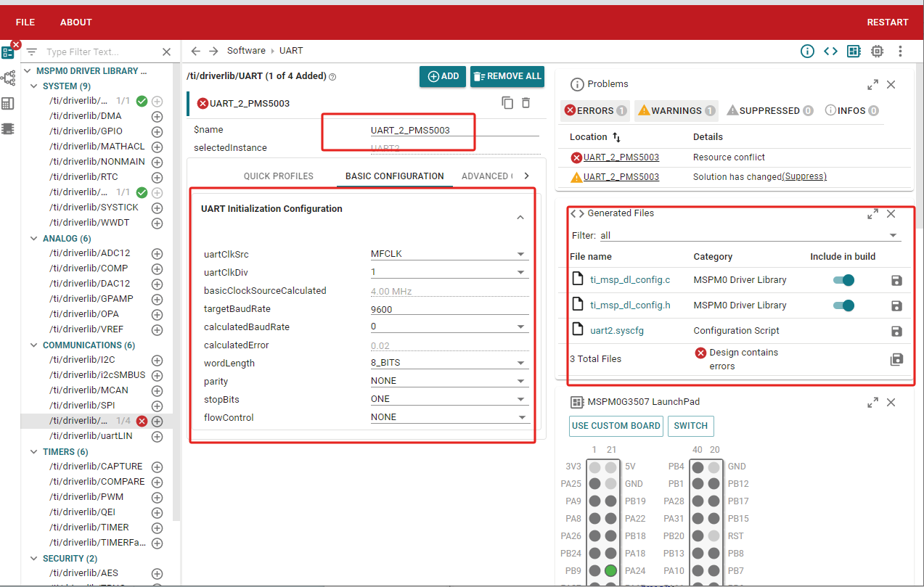Open the flowControl dropdown

point(449,417)
